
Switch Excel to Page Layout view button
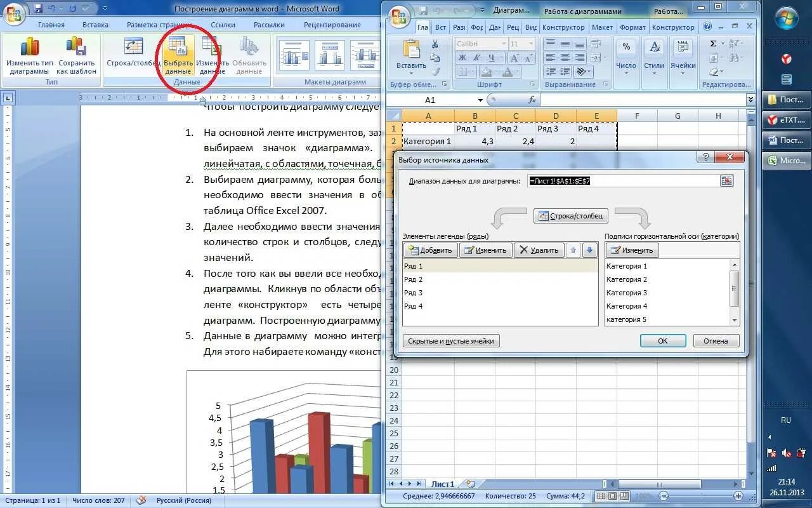pyautogui.click(x=613, y=496)
